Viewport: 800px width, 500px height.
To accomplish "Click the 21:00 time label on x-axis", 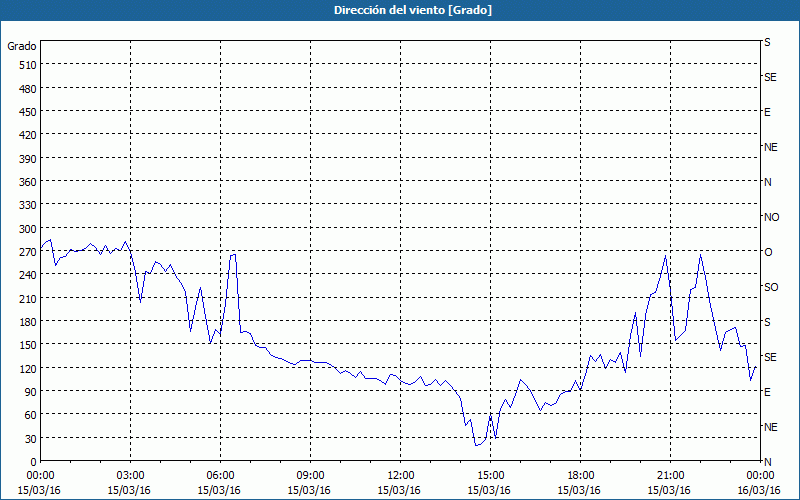I will coord(669,476).
